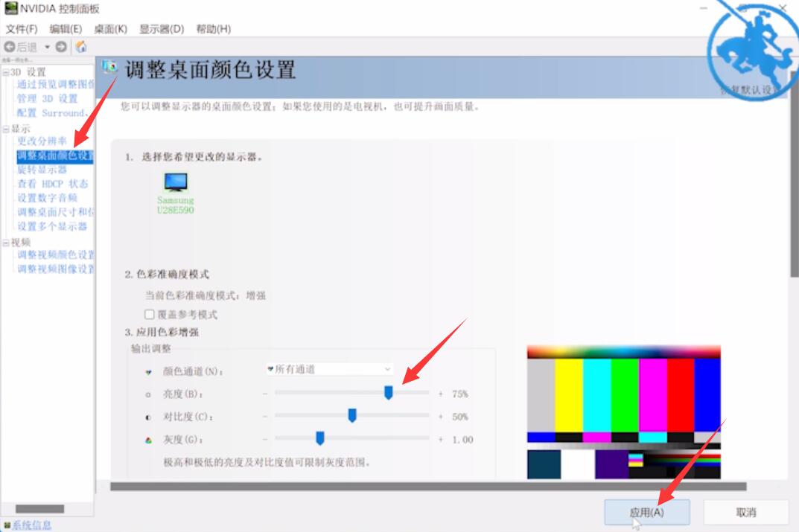Select 设置数字音频 tree item
This screenshot has height=532, width=799.
[x=47, y=198]
